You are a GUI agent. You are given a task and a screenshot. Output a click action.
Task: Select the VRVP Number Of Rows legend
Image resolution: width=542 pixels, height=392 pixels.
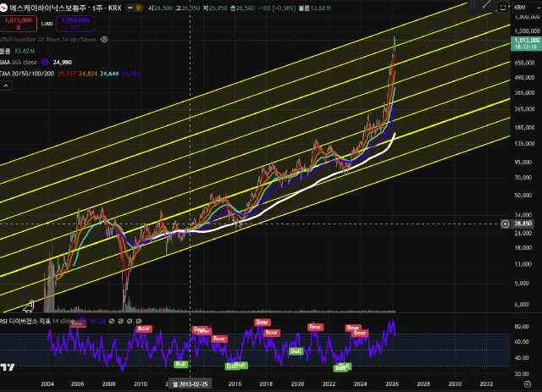tap(48, 40)
